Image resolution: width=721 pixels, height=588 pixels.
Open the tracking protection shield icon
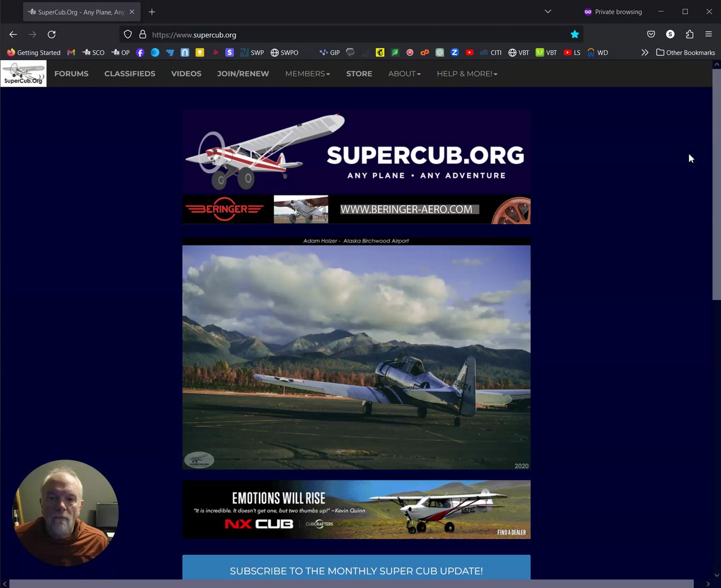128,34
